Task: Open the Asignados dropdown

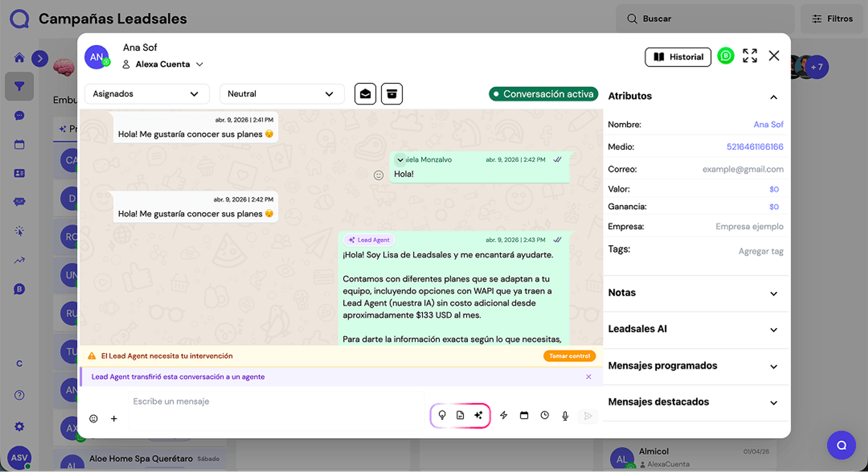Action: point(147,94)
